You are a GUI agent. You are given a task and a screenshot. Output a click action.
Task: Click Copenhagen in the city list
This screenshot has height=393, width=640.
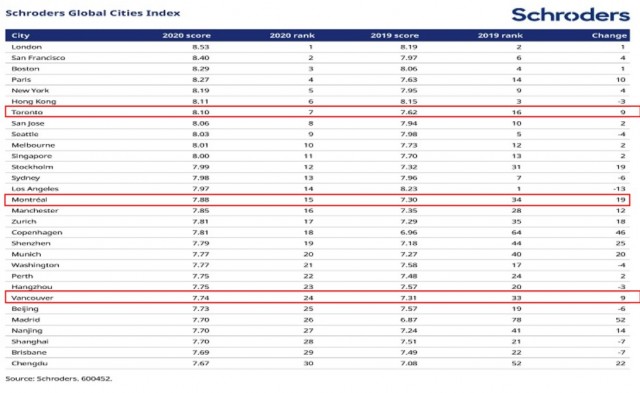(x=37, y=232)
